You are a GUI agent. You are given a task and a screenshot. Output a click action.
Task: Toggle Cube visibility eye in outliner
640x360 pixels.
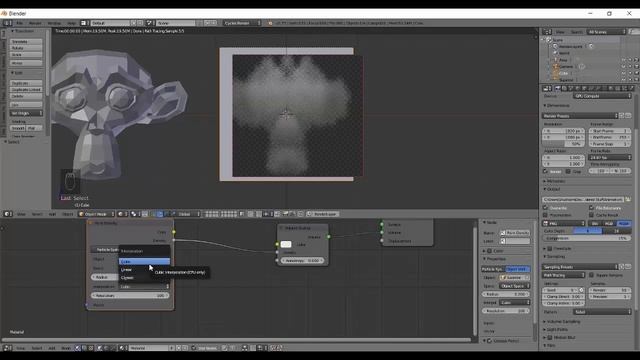click(624, 73)
